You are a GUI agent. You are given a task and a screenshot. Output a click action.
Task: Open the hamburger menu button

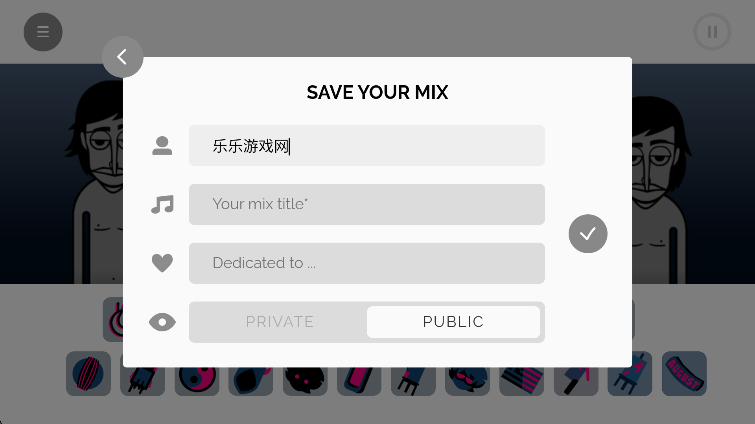point(43,32)
